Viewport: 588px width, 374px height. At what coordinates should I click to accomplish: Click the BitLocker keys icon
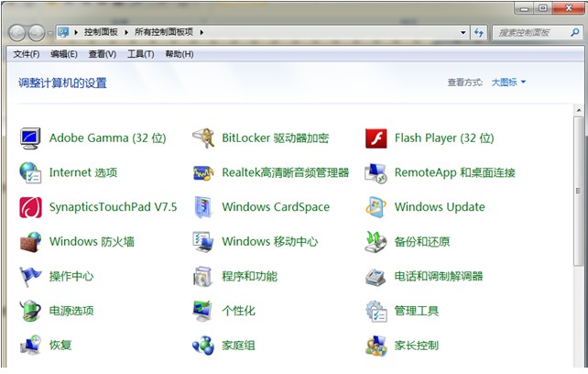pos(203,138)
